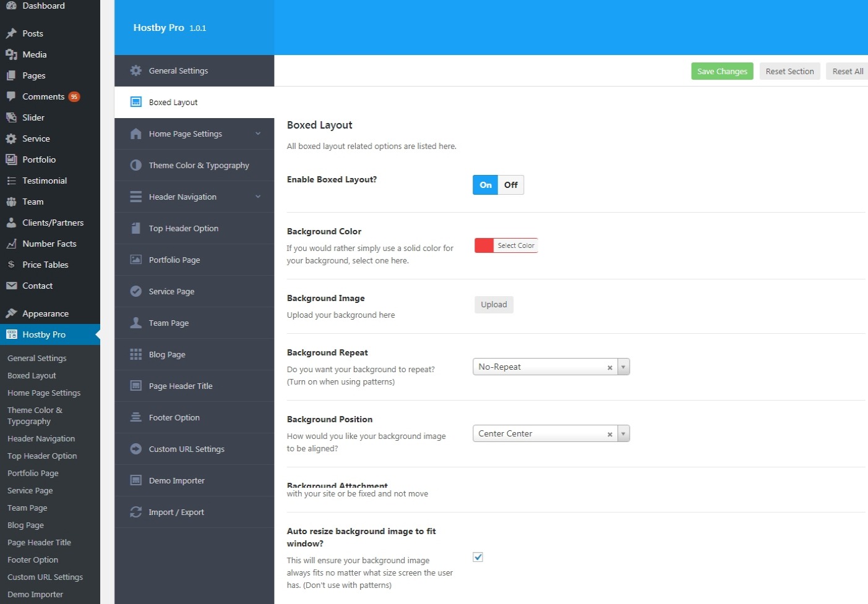Viewport: 868px width, 604px height.
Task: Click the Upload background image button
Action: pos(494,304)
